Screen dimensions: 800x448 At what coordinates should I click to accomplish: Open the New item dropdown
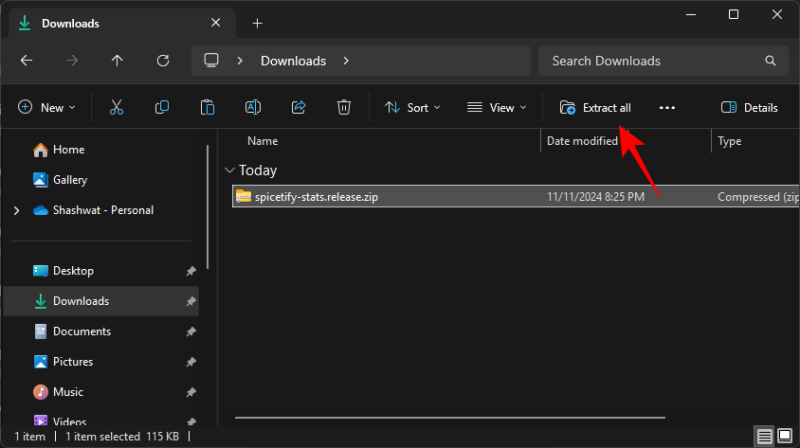coord(47,107)
